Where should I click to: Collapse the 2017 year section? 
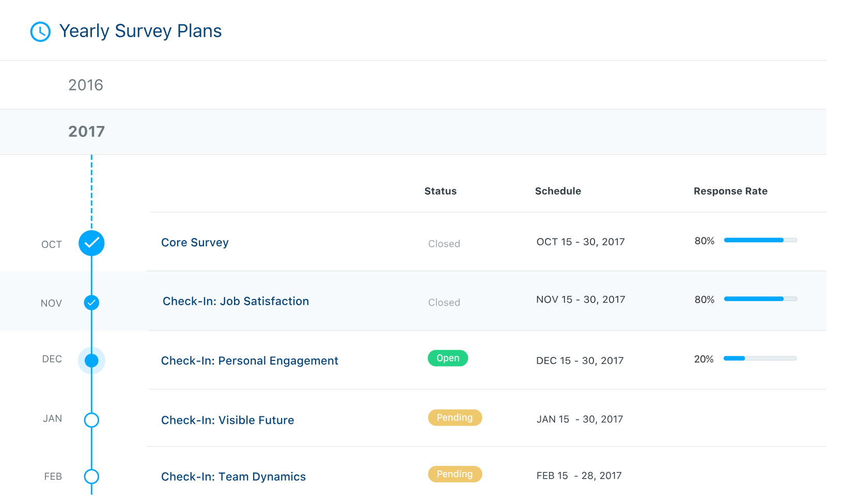click(x=413, y=132)
